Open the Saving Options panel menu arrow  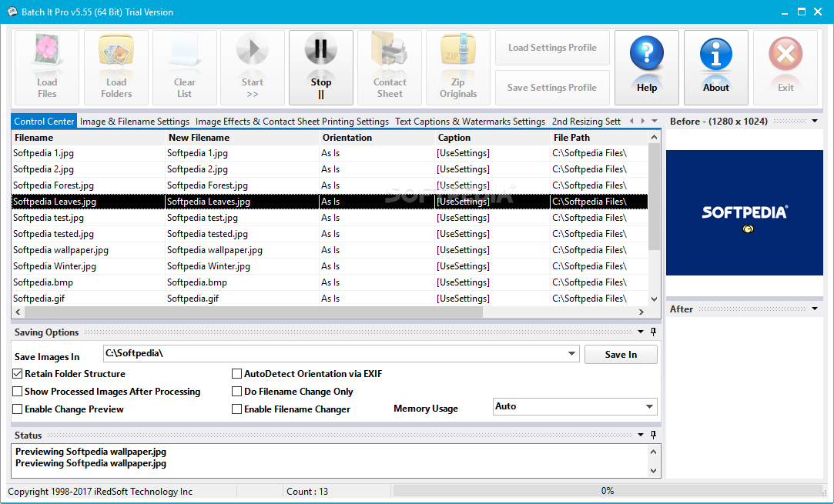pos(641,332)
